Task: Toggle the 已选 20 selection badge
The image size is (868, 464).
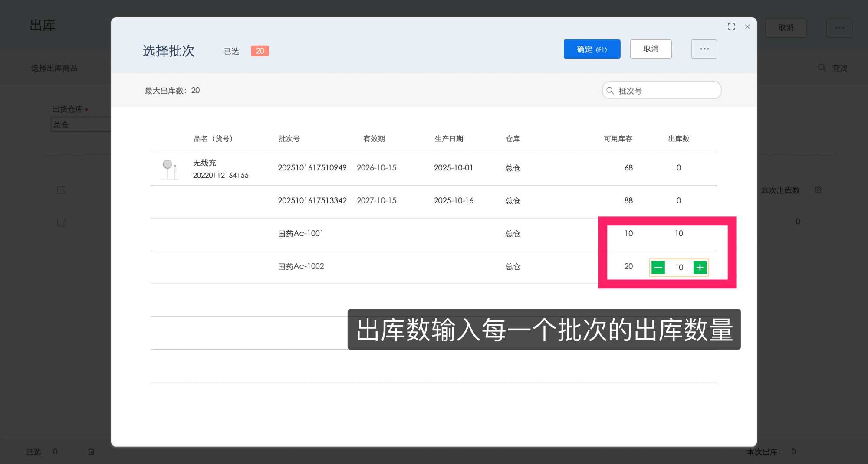Action: tap(259, 51)
